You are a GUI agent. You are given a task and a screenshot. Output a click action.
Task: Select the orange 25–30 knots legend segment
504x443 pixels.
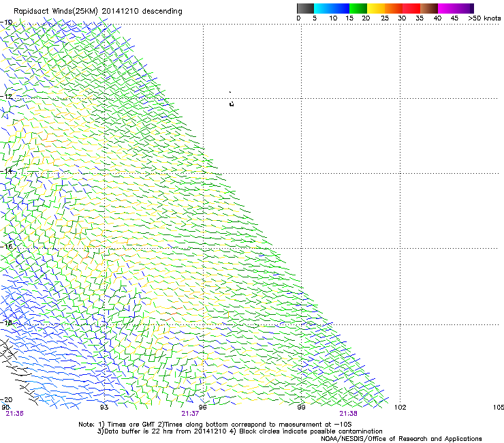(x=394, y=8)
